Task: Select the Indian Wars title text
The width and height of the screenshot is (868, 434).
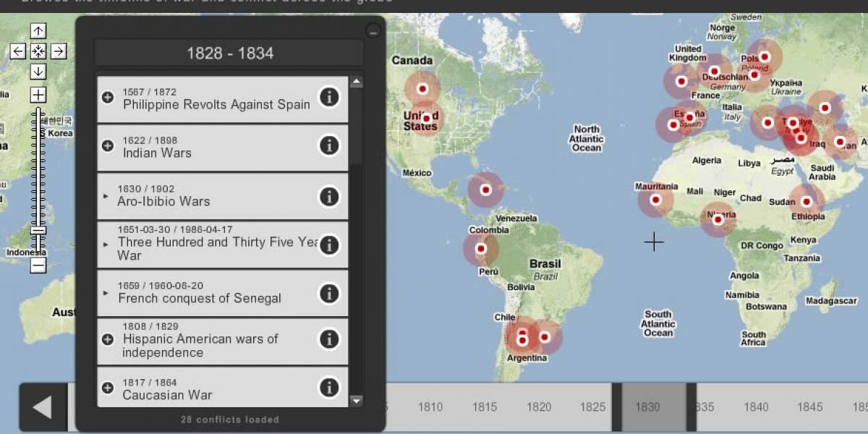Action: click(x=157, y=153)
